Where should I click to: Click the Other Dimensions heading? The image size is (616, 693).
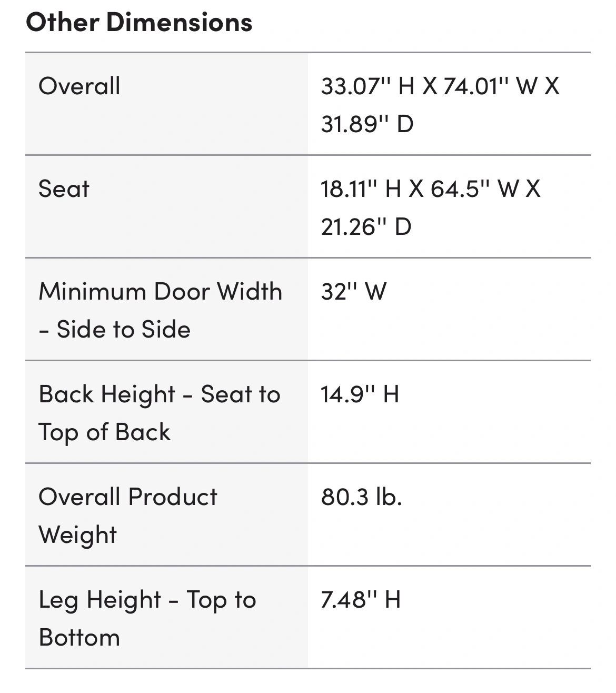[139, 22]
